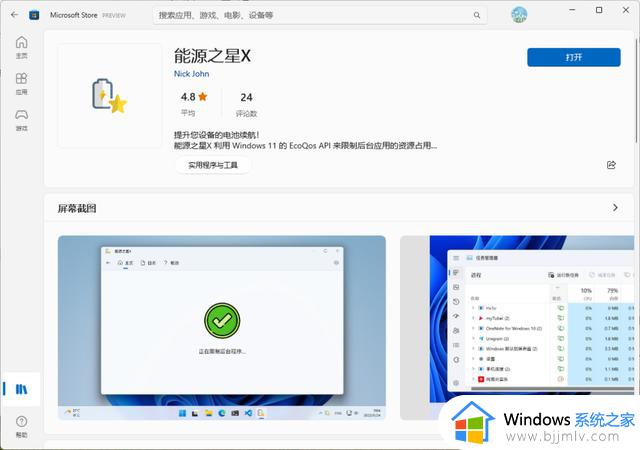Open publisher Nick John link
This screenshot has width=640, height=450.
tap(191, 74)
